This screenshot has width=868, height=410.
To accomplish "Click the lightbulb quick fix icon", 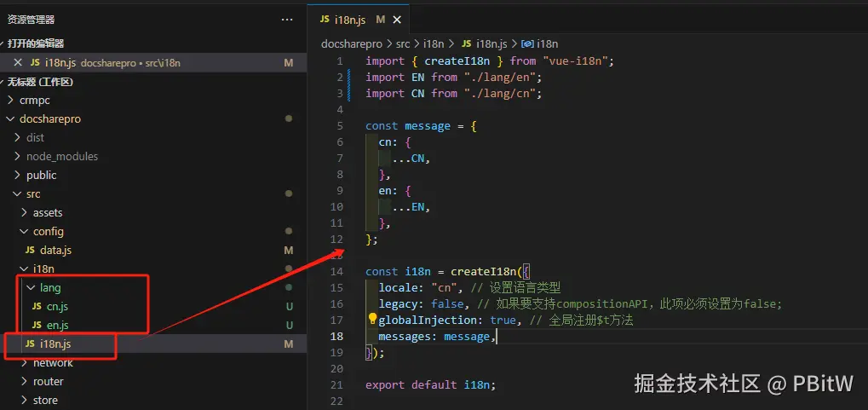I will pos(372,320).
